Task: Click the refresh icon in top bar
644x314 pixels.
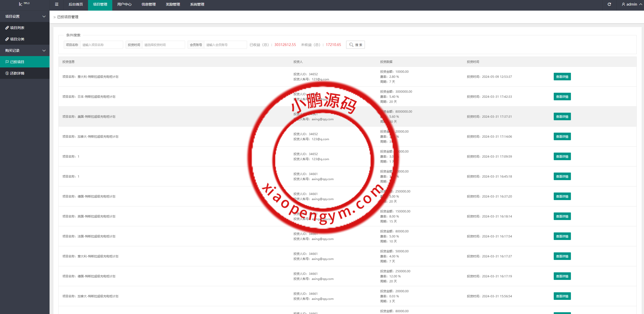Action: [609, 4]
